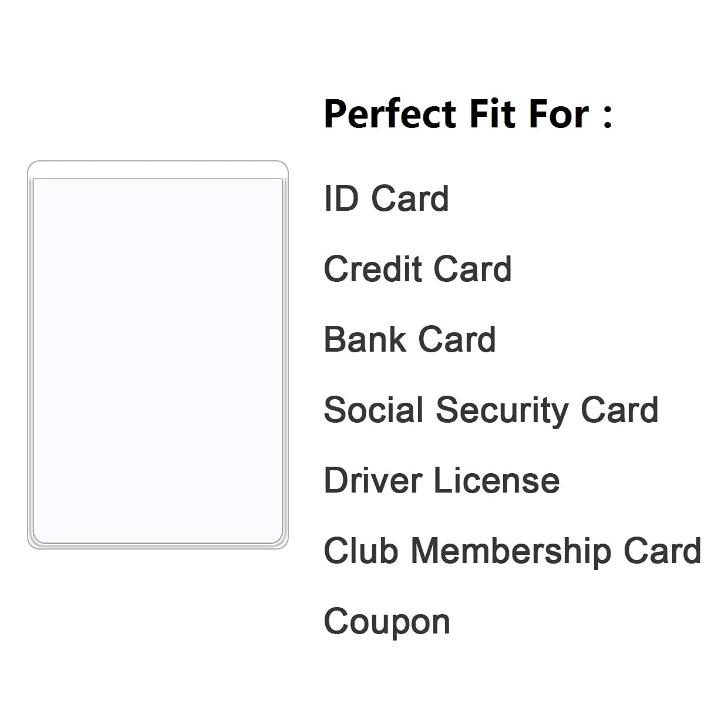The image size is (728, 728).
Task: Click the word "For" in the heading
Action: [x=558, y=114]
